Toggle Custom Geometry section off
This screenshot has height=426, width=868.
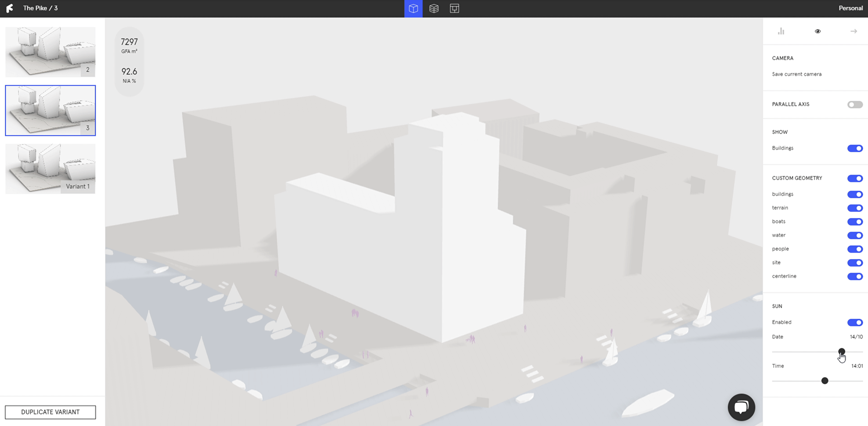click(x=854, y=178)
